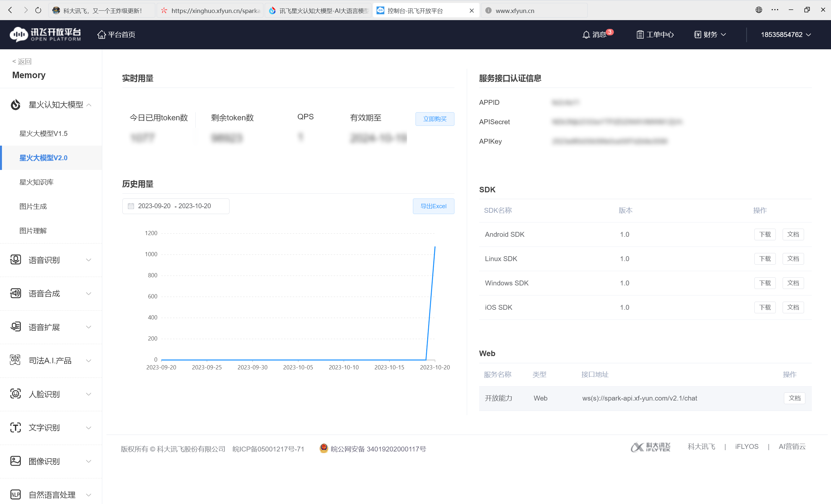831x504 pixels.
Task: Reload the current browser page
Action: coord(38,10)
